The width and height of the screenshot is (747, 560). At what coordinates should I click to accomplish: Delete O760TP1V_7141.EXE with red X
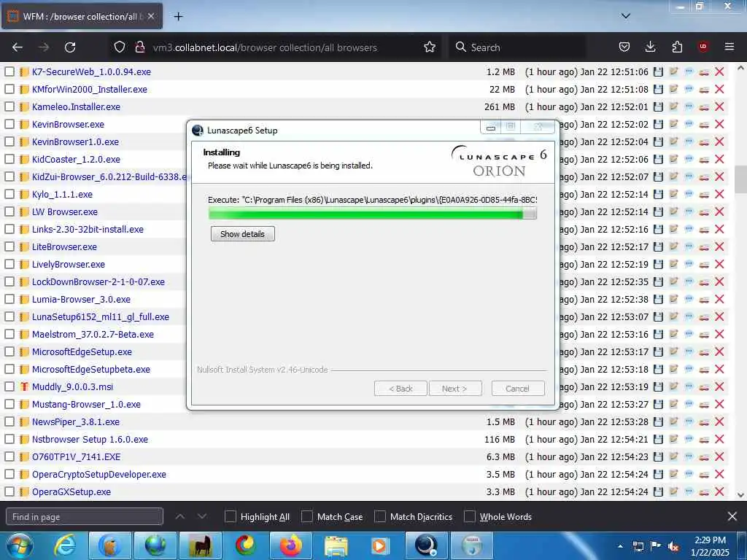[x=719, y=456]
